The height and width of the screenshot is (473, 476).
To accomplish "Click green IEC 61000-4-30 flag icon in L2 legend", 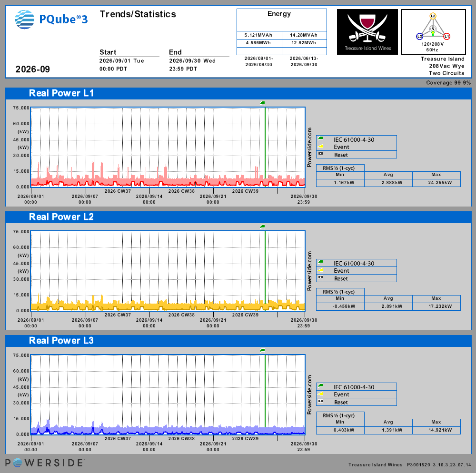I will click(320, 263).
